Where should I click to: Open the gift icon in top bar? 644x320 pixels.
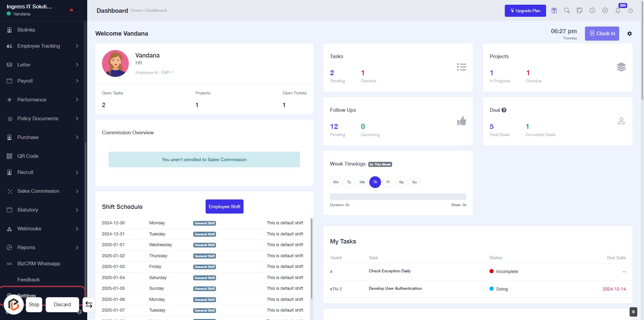click(x=554, y=10)
